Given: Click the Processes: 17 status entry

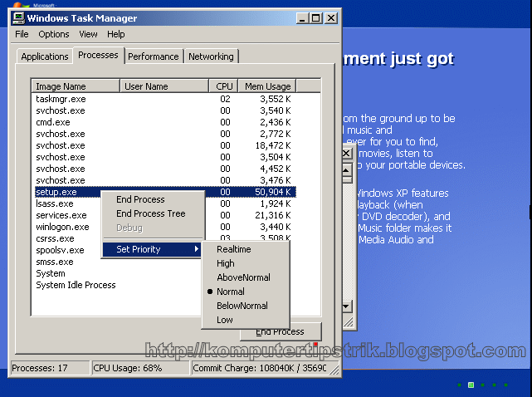Looking at the screenshot, I should point(51,368).
